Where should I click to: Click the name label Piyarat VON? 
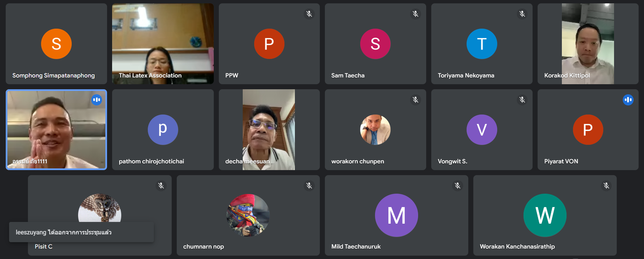(561, 161)
